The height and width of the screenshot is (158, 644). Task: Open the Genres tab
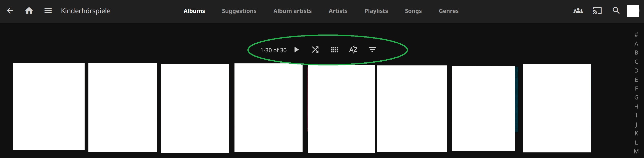pos(449,11)
